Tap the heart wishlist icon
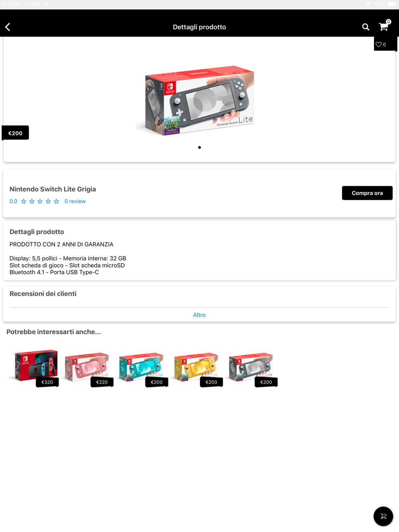 click(x=379, y=44)
